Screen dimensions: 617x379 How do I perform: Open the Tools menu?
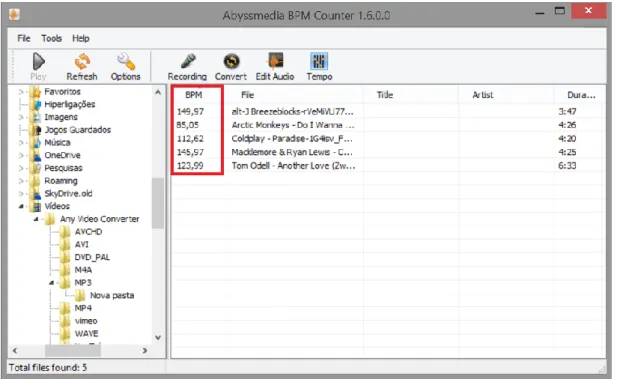pos(52,38)
